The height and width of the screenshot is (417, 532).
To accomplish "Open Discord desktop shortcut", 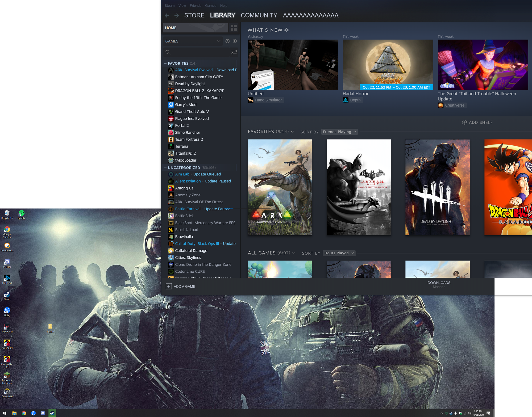I will (7, 263).
